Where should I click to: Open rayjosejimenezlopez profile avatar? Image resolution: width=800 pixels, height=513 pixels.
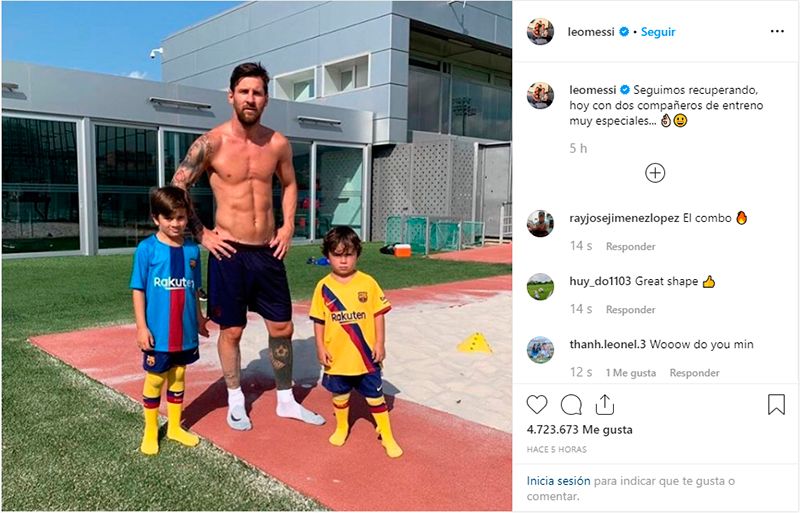[540, 223]
